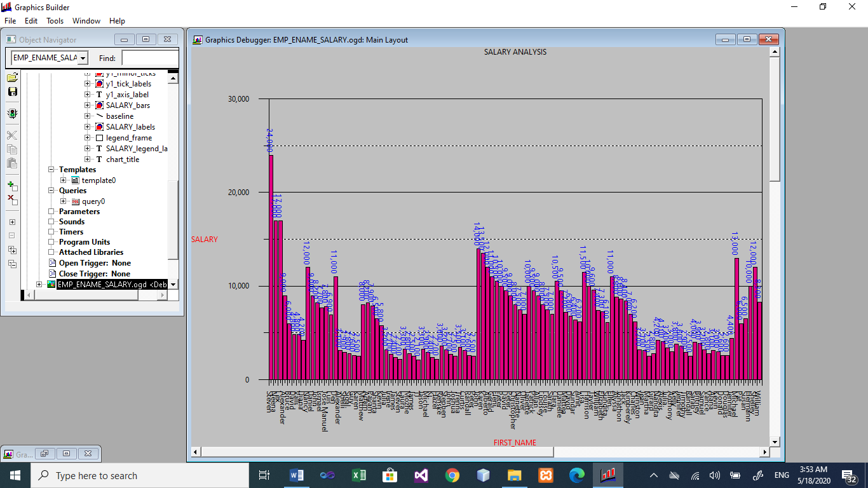This screenshot has width=868, height=488.
Task: Expand the baseline node
Action: click(x=88, y=116)
